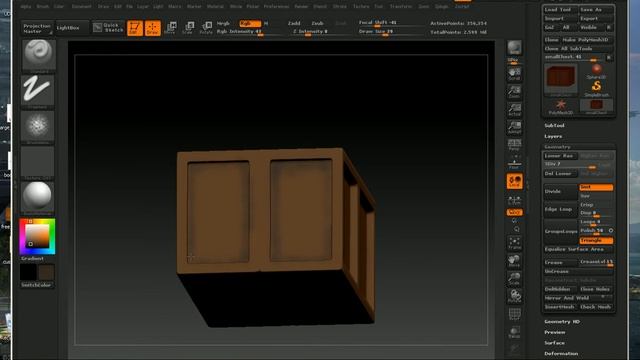Click the Edge Loop button
This screenshot has height=360, width=640.
point(560,209)
